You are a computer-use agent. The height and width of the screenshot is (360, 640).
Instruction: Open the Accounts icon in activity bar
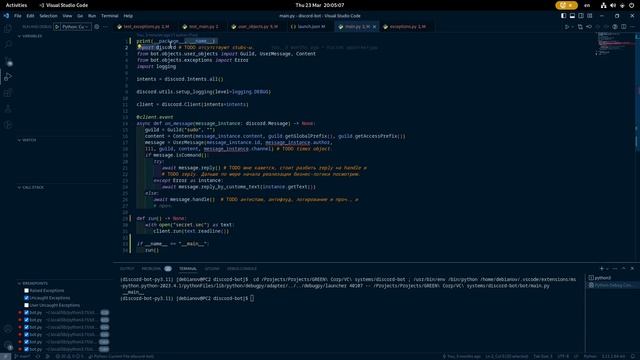click(x=8, y=329)
